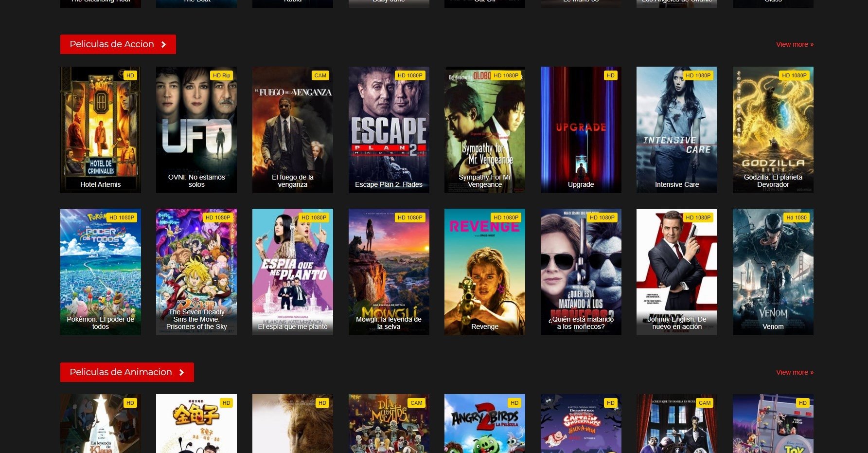868x453 pixels.
Task: Click View more link for Animacion section
Action: tap(795, 372)
